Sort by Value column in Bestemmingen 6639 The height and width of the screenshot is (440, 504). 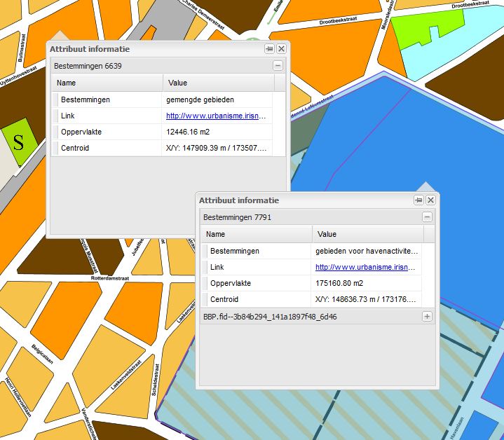tap(217, 83)
